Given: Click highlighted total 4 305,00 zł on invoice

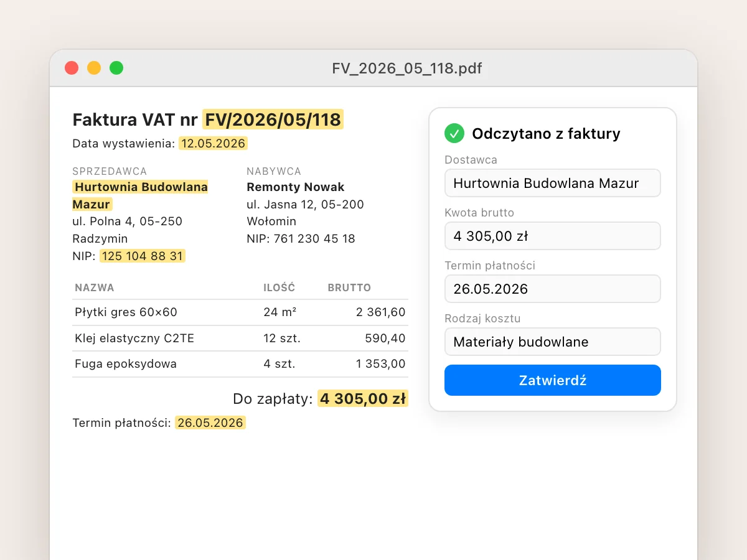Looking at the screenshot, I should [363, 399].
